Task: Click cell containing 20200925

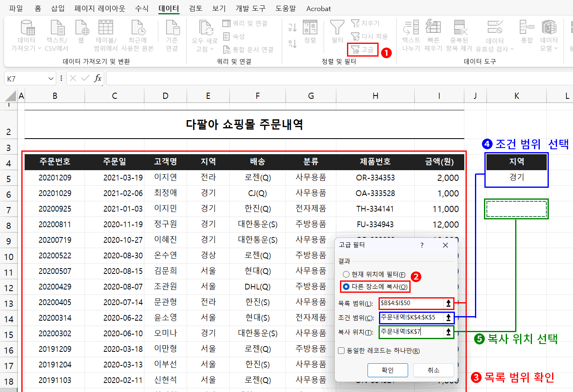Action: [x=55, y=209]
